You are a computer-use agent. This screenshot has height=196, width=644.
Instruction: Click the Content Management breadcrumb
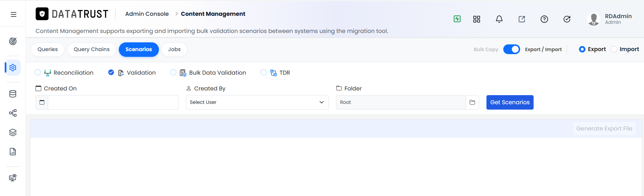213,14
